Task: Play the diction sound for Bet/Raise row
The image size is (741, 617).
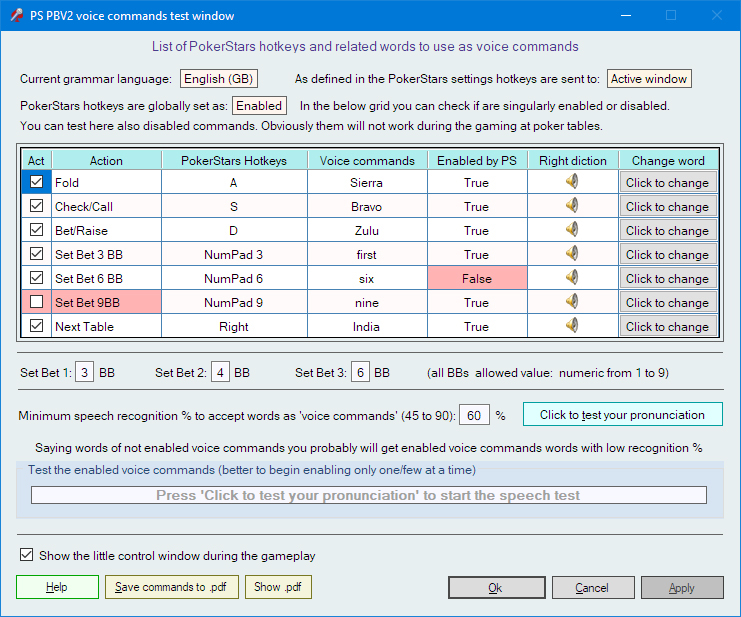Action: [x=572, y=230]
